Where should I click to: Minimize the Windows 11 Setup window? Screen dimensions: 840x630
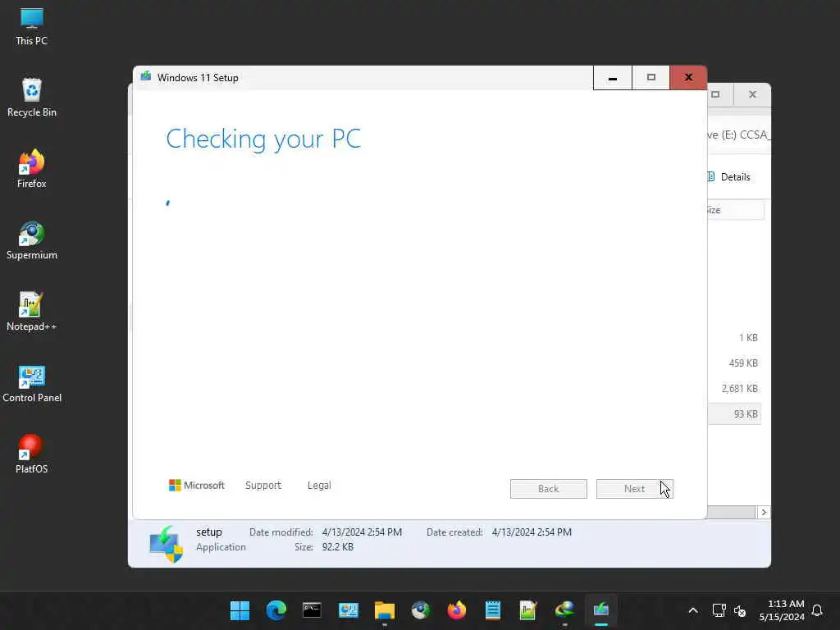pyautogui.click(x=613, y=78)
